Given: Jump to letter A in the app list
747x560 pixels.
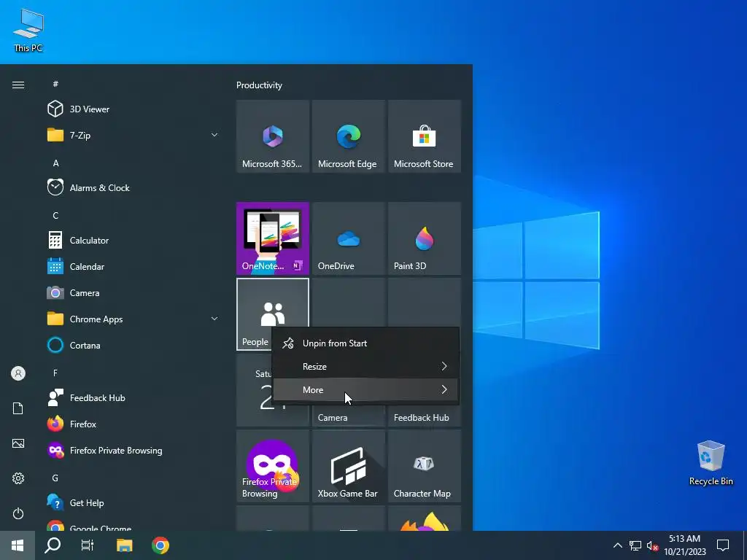Looking at the screenshot, I should point(55,163).
